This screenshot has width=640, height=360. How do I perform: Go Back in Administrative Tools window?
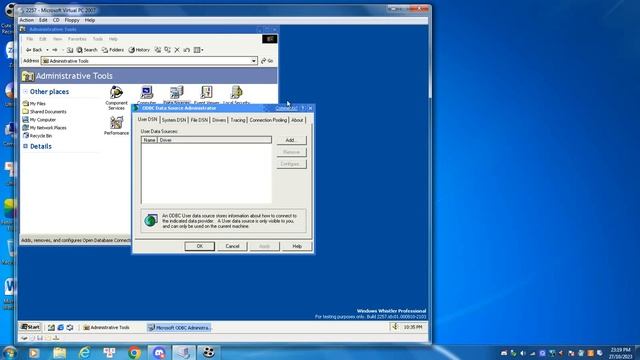pyautogui.click(x=34, y=50)
